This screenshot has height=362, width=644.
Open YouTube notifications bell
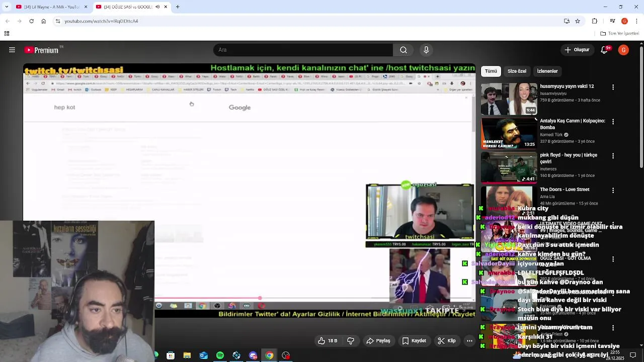point(605,49)
